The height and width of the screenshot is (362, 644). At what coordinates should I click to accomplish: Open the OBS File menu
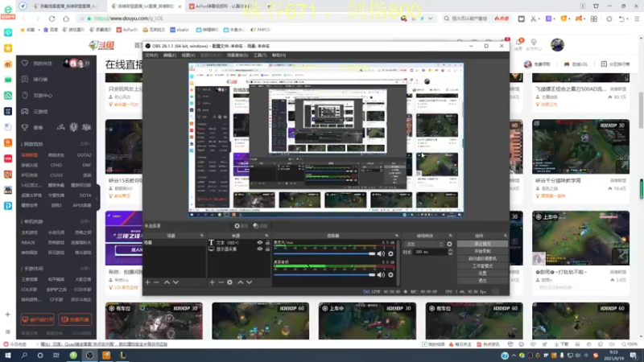tap(151, 55)
